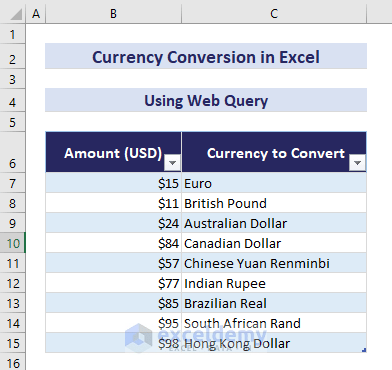Select the $24 amount cell
This screenshot has height=370, width=392.
point(114,223)
